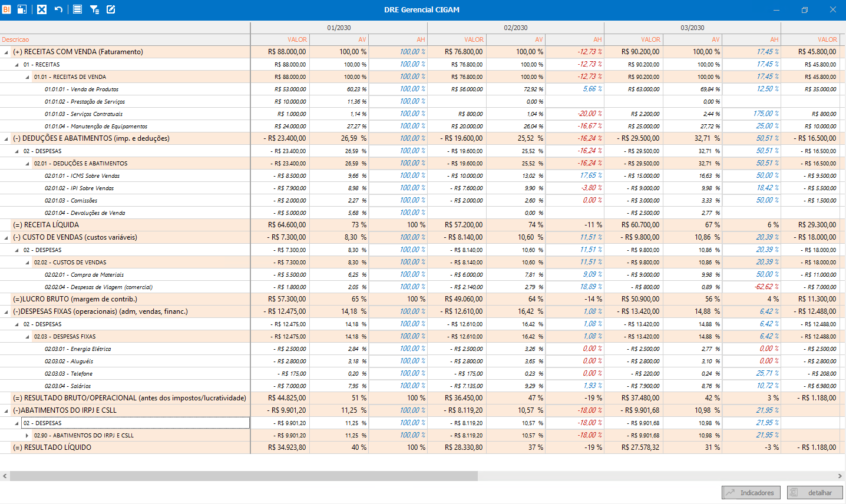This screenshot has width=846, height=504.
Task: Click the 02/2030 period column header
Action: click(x=515, y=28)
